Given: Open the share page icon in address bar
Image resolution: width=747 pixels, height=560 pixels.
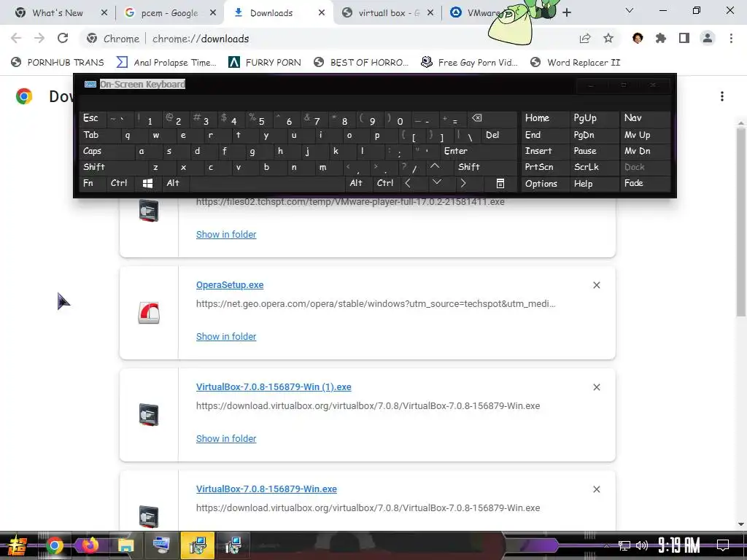Looking at the screenshot, I should coord(585,39).
